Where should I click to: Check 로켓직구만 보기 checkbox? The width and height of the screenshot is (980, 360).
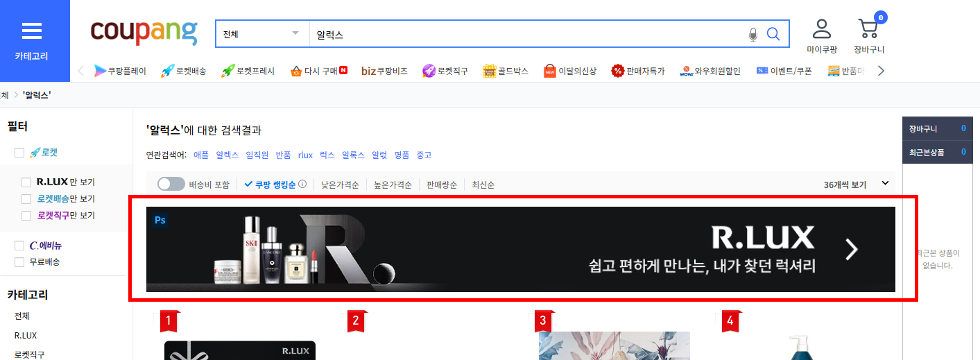[26, 216]
